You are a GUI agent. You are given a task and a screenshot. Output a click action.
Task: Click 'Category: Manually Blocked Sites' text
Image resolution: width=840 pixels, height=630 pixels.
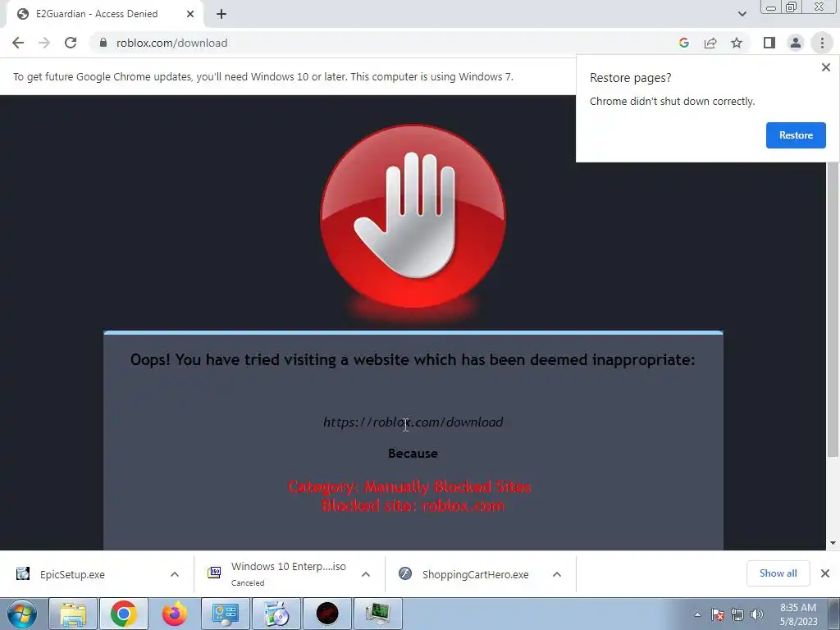click(x=410, y=486)
